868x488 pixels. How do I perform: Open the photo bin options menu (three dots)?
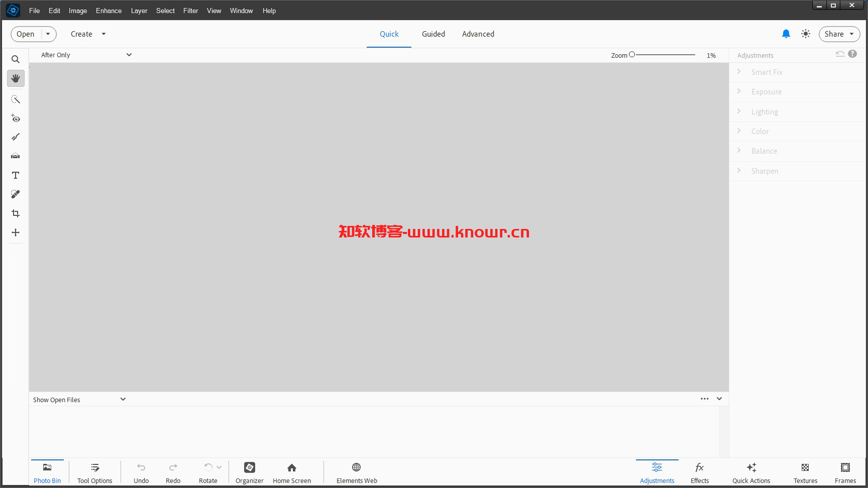705,399
